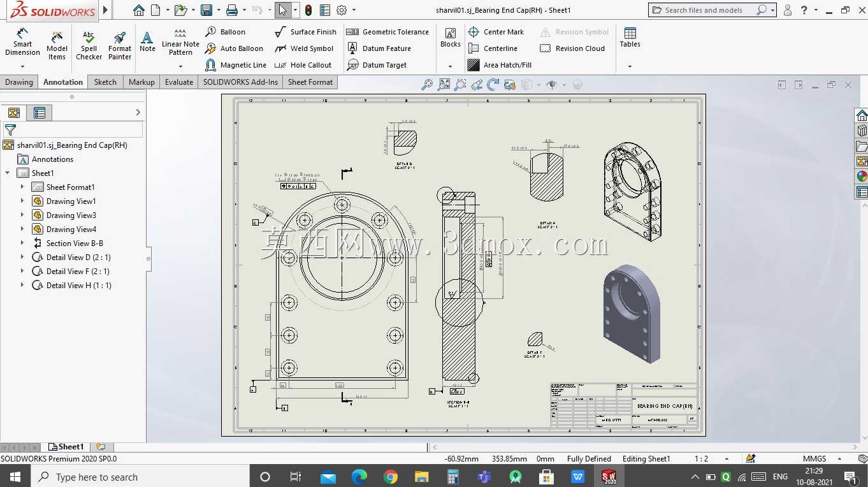The height and width of the screenshot is (487, 868).
Task: Insert a Note annotation
Action: click(147, 42)
